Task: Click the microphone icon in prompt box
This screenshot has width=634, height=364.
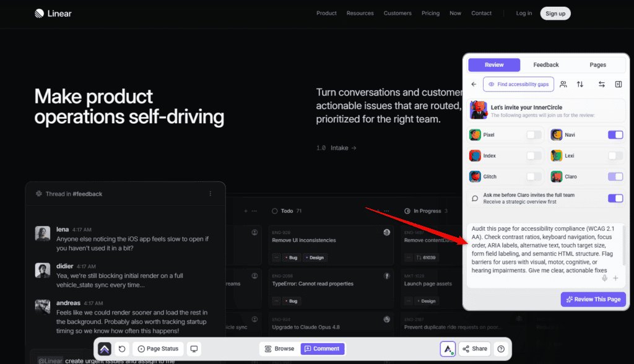Action: pos(604,278)
